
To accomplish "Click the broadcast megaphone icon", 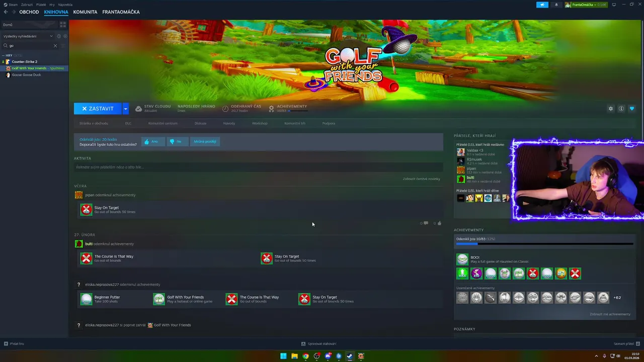I will (542, 5).
